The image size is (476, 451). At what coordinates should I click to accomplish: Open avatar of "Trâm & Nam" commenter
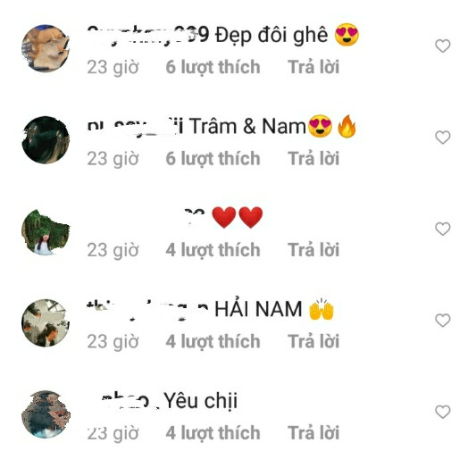(46, 140)
